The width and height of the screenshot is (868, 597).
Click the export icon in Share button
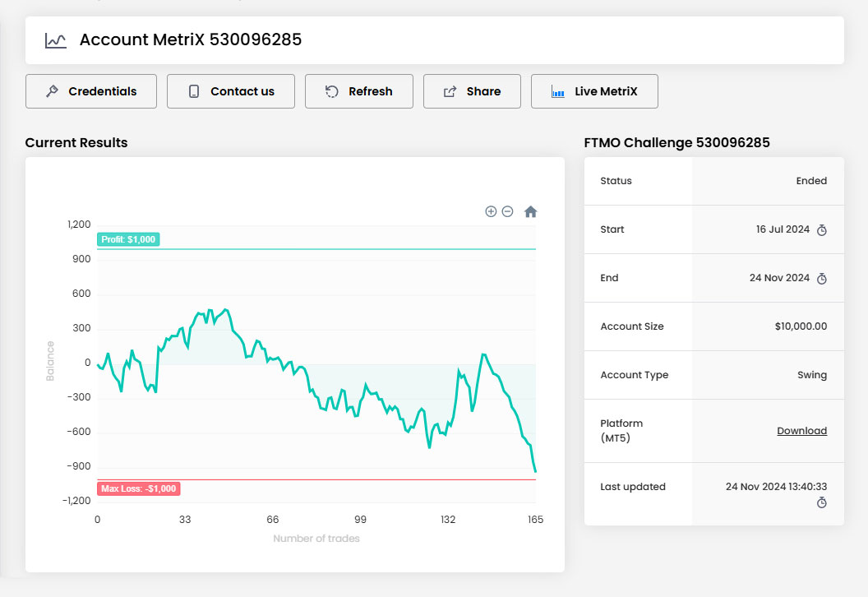point(450,91)
